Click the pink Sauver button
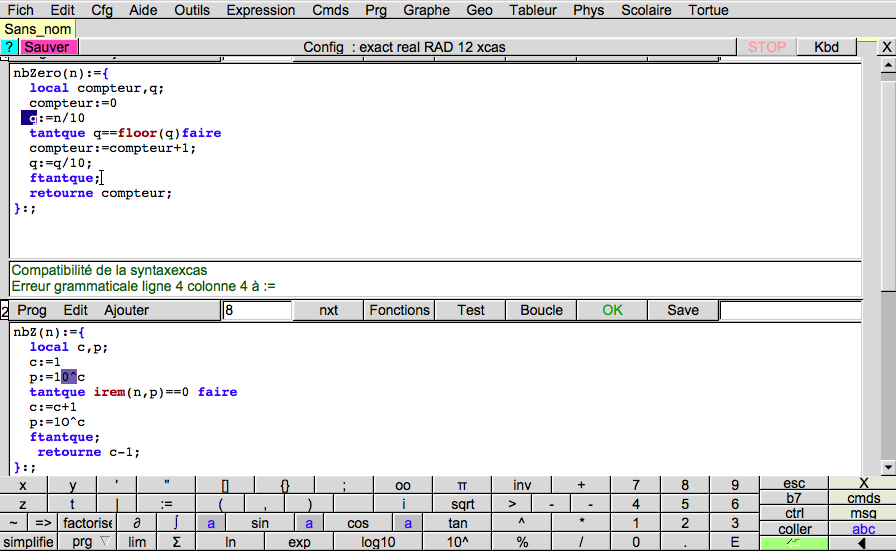 (x=47, y=47)
